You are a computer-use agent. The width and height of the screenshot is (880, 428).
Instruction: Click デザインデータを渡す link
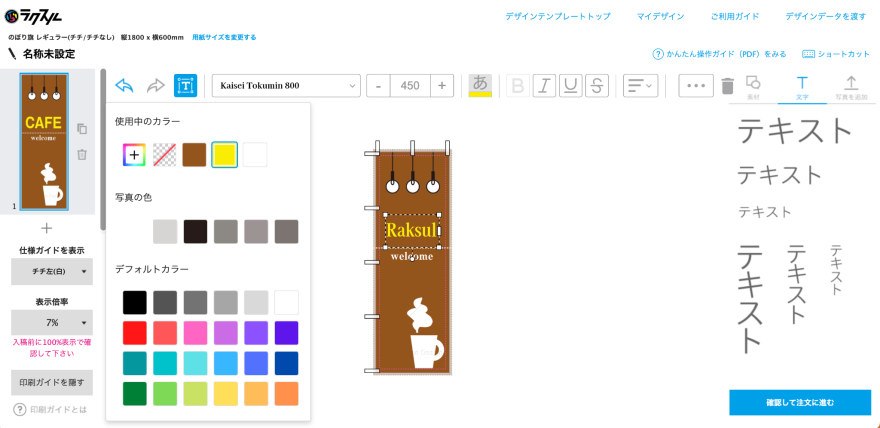click(x=826, y=16)
